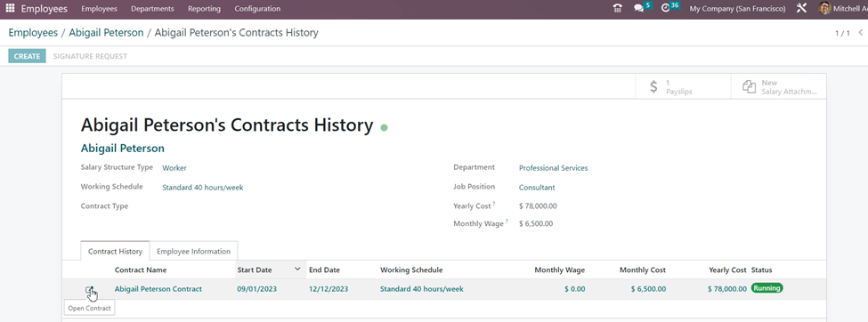Viewport: 868px width, 322px height.
Task: Click the Running status badge
Action: pyautogui.click(x=767, y=288)
